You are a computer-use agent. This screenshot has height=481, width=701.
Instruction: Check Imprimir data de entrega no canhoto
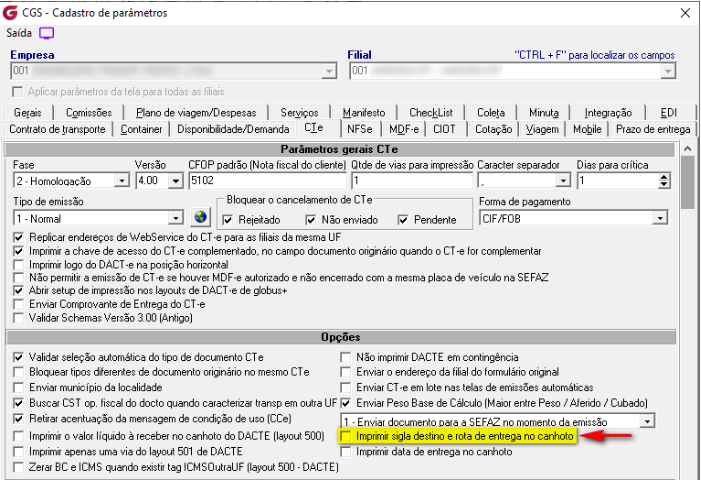(x=346, y=451)
